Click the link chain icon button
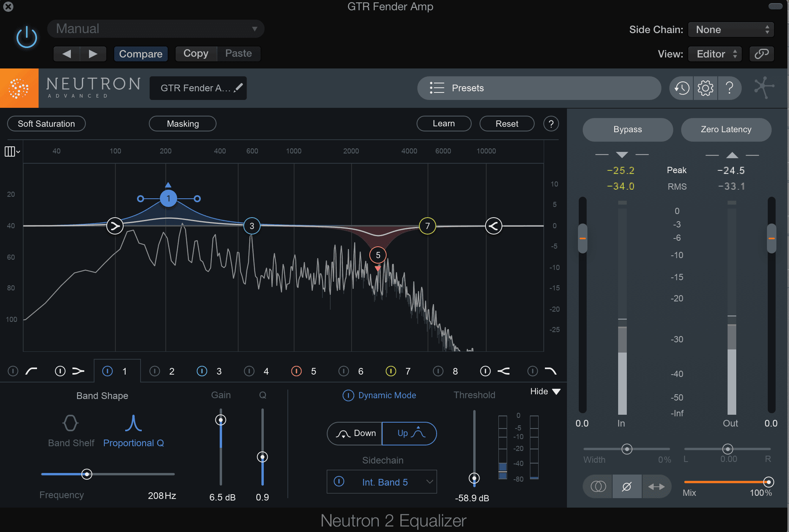This screenshot has width=789, height=532. tap(761, 54)
